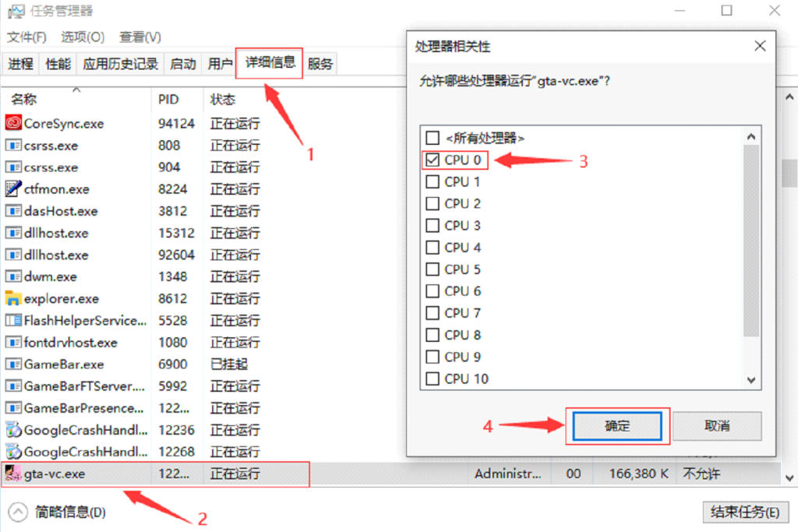Switch to the 性能 tab
Image resolution: width=798 pixels, height=532 pixels.
[58, 64]
